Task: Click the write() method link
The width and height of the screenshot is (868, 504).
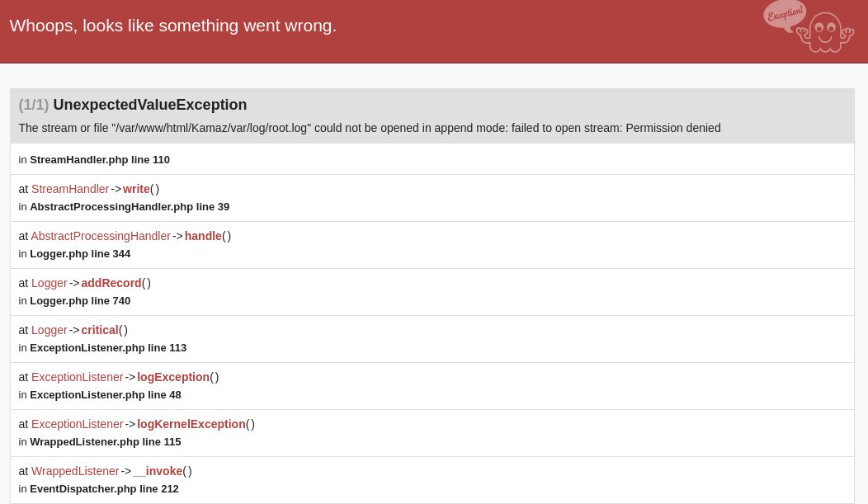Action: point(136,189)
